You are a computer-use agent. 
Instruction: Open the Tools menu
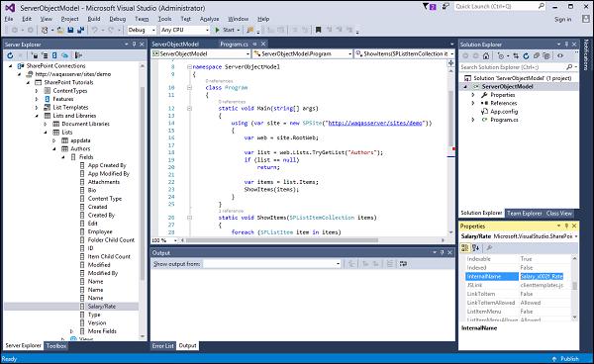tap(164, 19)
